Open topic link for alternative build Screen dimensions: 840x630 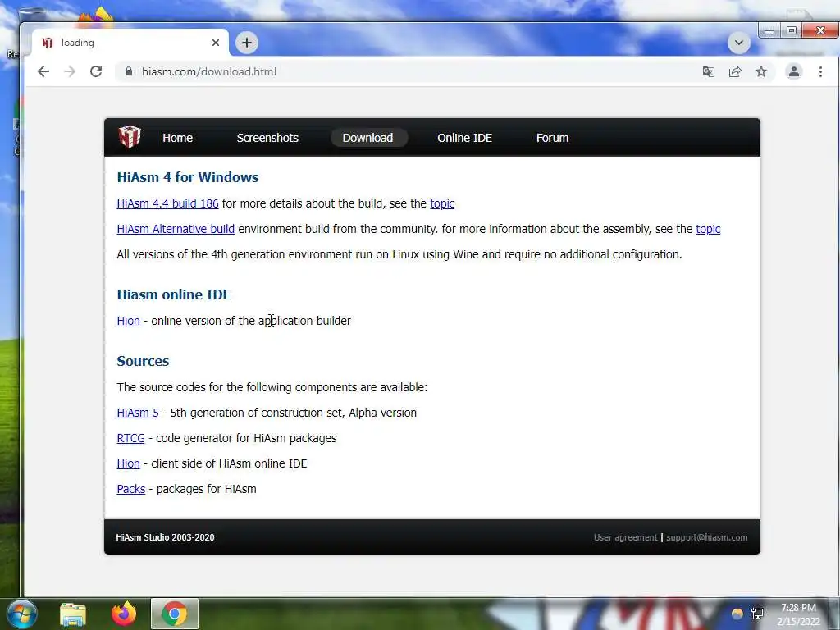708,229
